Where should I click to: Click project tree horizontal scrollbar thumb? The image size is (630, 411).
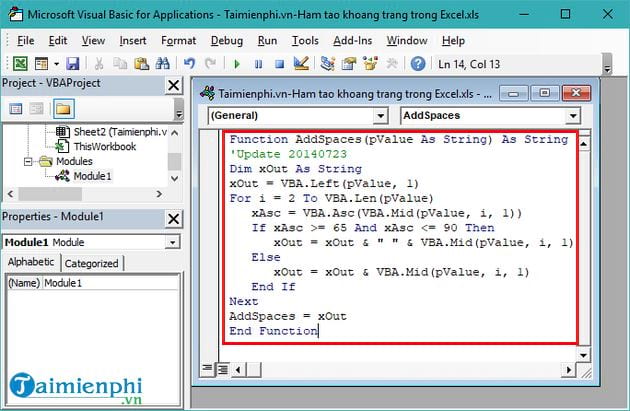coord(50,194)
